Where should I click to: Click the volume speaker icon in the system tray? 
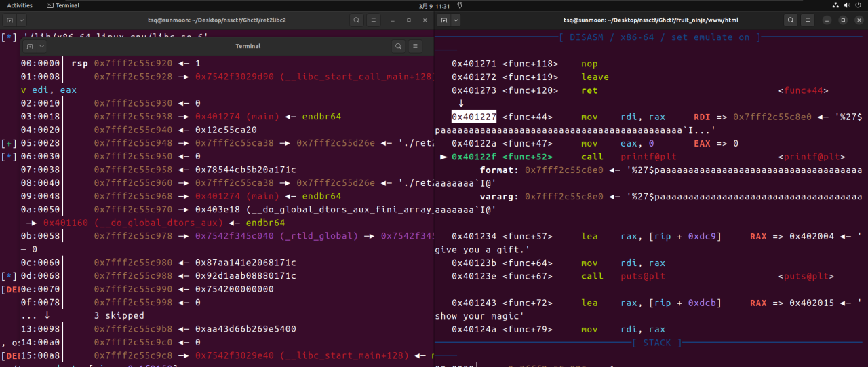point(847,5)
